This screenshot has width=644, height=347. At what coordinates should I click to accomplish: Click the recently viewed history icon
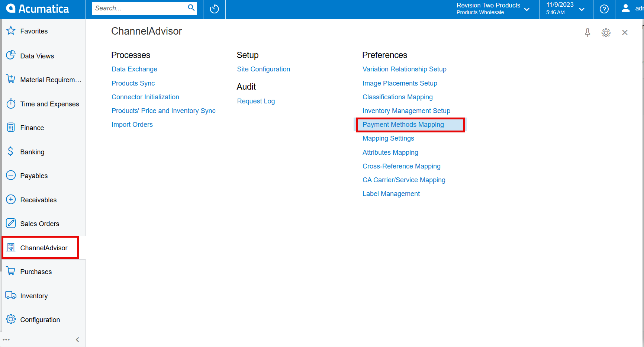tap(214, 9)
